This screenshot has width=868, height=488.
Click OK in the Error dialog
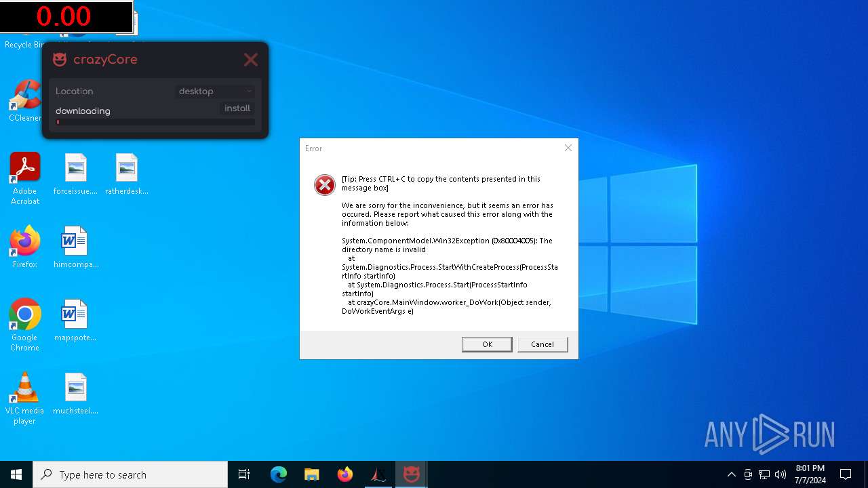[487, 344]
